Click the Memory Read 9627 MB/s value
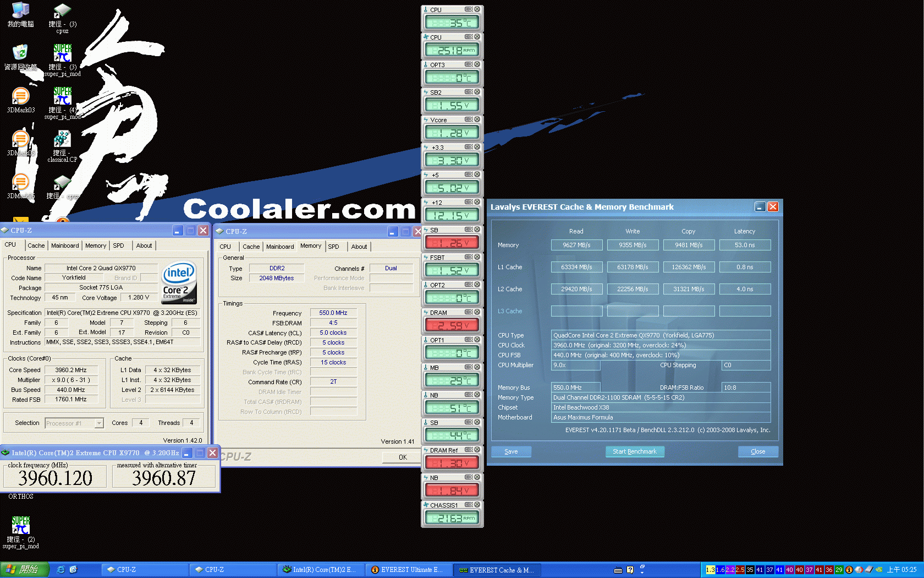The height and width of the screenshot is (578, 924). click(576, 245)
